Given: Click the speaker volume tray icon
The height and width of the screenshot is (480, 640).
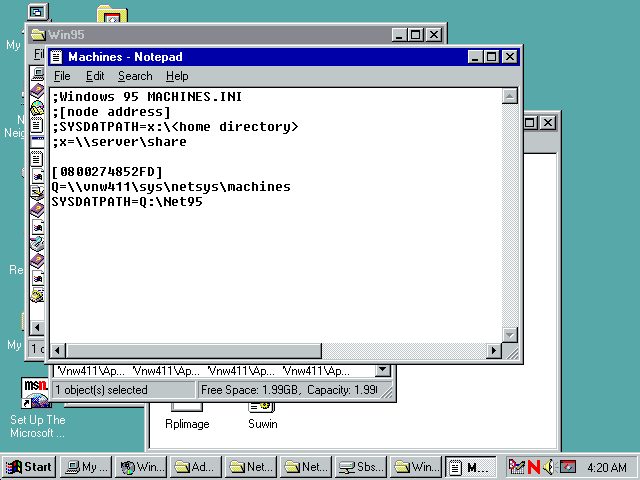Looking at the screenshot, I should 549,467.
